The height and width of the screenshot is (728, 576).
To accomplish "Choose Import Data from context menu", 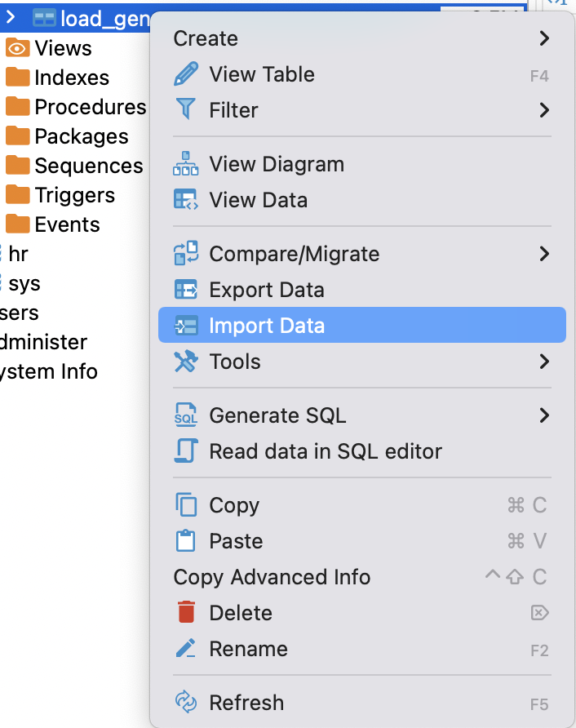I will click(x=267, y=326).
